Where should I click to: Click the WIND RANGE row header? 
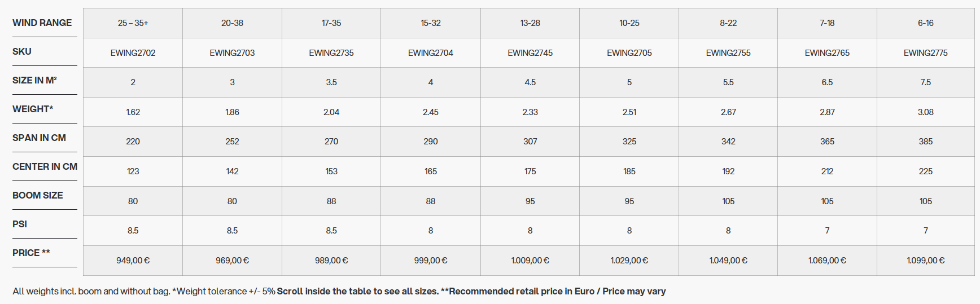42,23
